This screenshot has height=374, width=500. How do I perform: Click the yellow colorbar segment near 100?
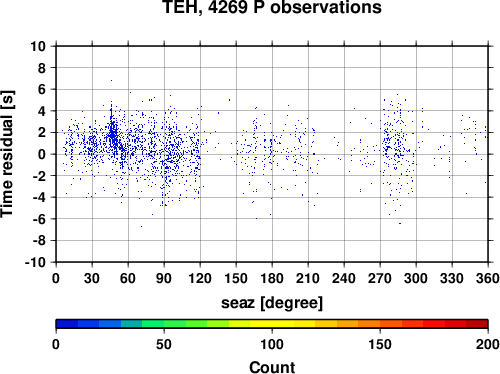point(272,324)
